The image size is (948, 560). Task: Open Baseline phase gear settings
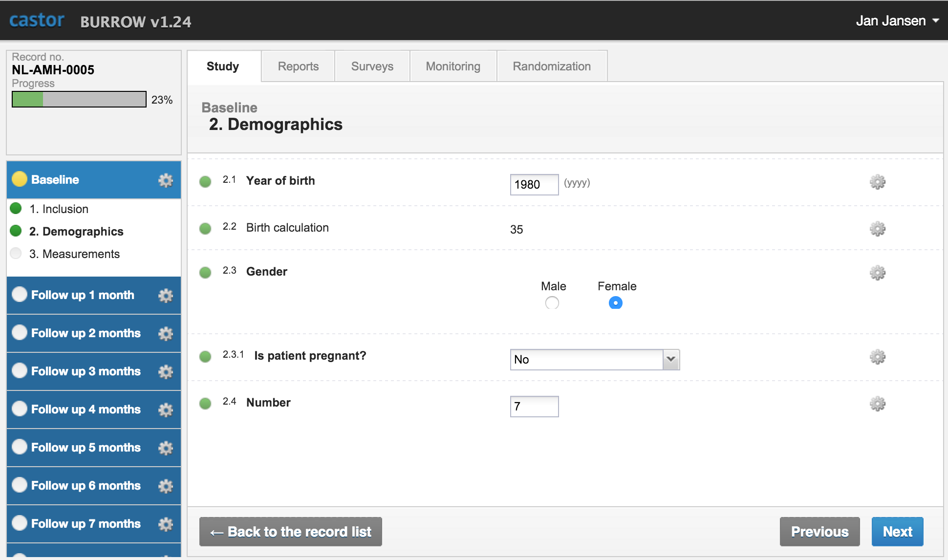pos(166,180)
